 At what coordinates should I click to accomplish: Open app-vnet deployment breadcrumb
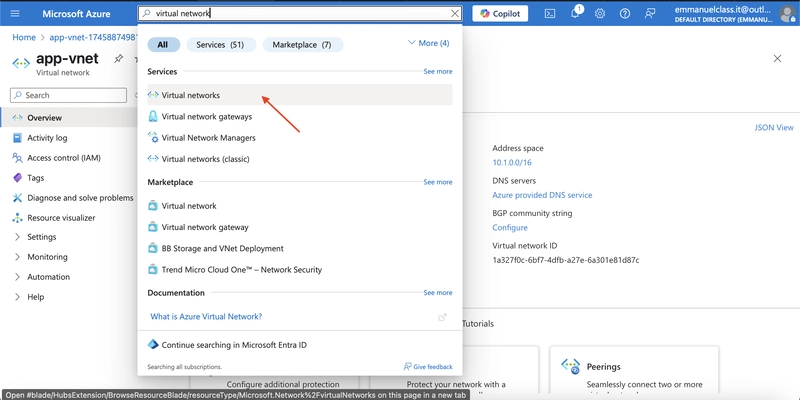tap(93, 37)
